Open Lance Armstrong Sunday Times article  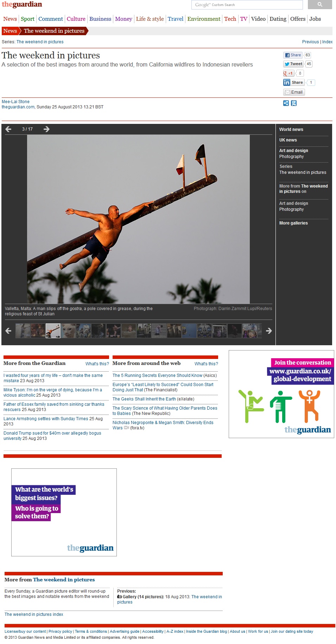tap(46, 419)
